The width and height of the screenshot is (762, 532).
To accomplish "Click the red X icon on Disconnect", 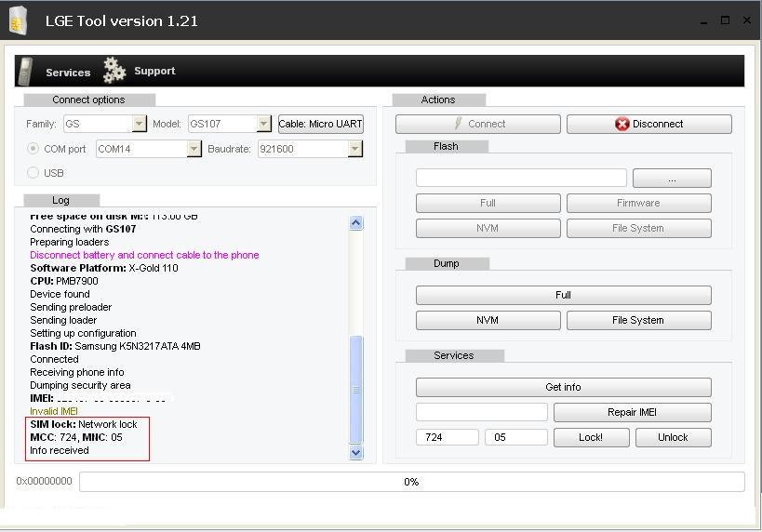I will tap(622, 124).
